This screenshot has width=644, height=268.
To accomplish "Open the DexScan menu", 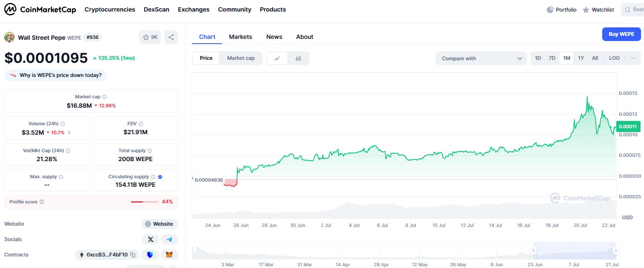I will 157,9.
